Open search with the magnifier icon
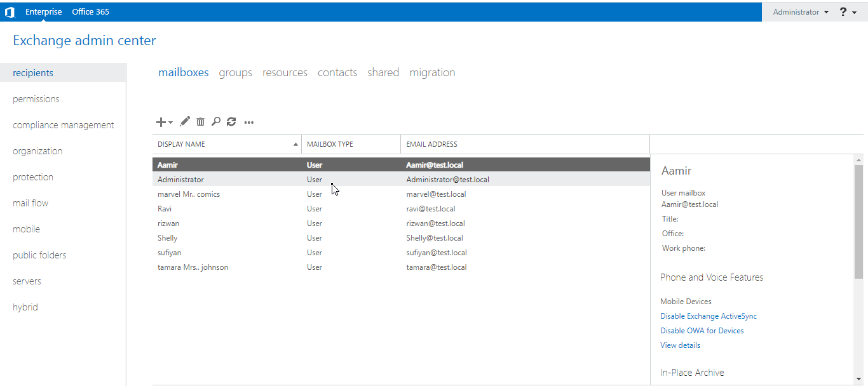This screenshot has height=386, width=868. click(x=216, y=121)
